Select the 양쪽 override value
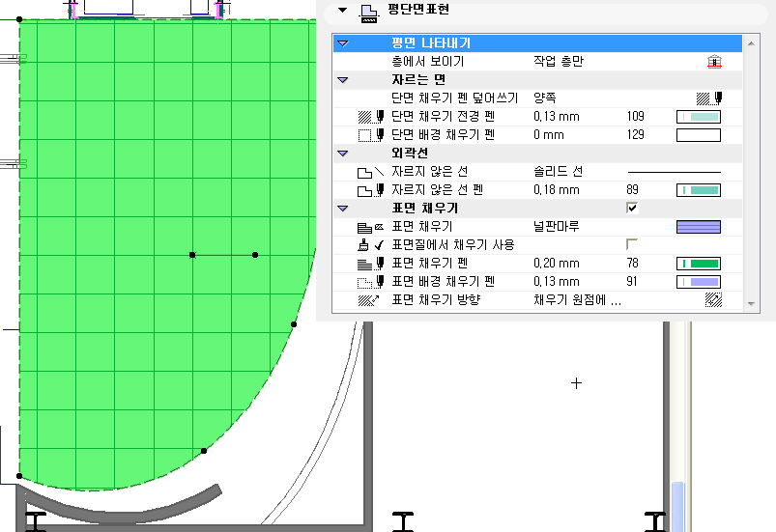This screenshot has height=532, width=776. coord(544,98)
